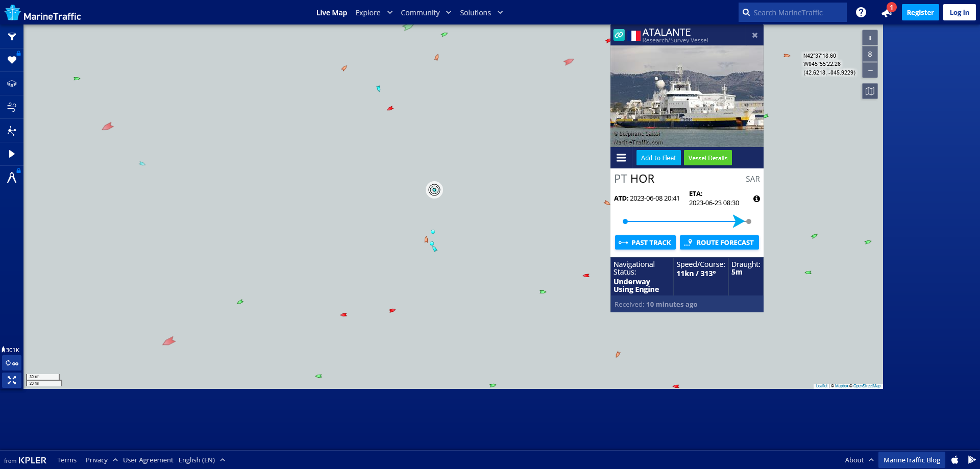Open the User Agreement link
This screenshot has width=980, height=469.
coord(148,460)
